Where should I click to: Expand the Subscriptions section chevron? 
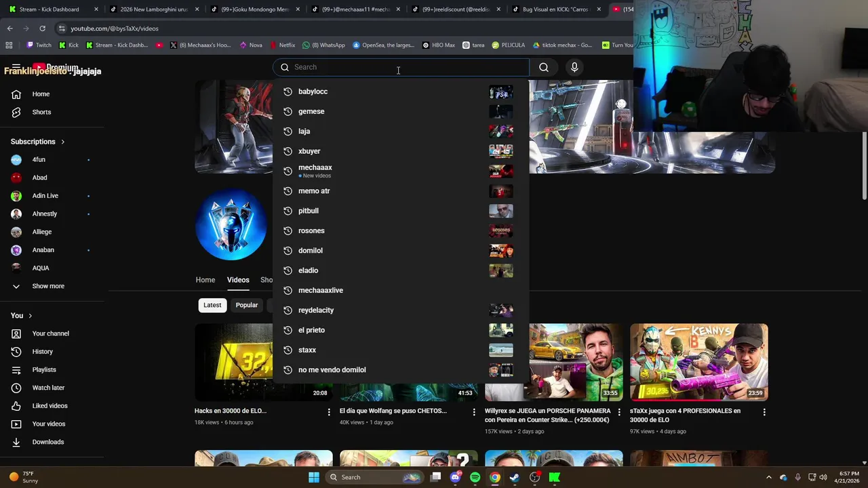tap(62, 142)
